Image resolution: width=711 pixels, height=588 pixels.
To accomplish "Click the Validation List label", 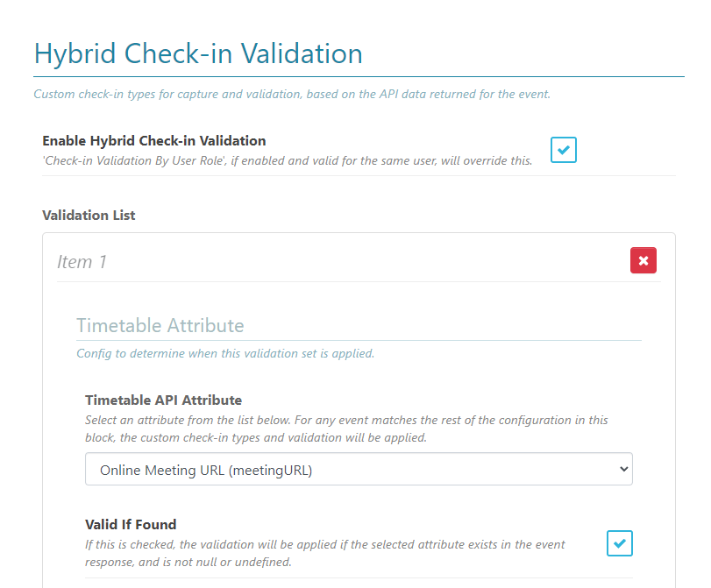I will [x=89, y=215].
